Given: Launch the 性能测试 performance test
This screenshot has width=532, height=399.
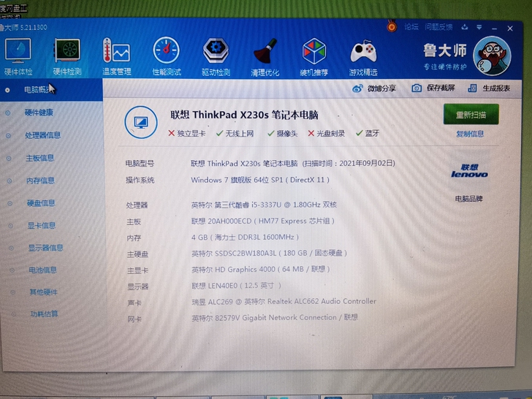Looking at the screenshot, I should (x=167, y=57).
